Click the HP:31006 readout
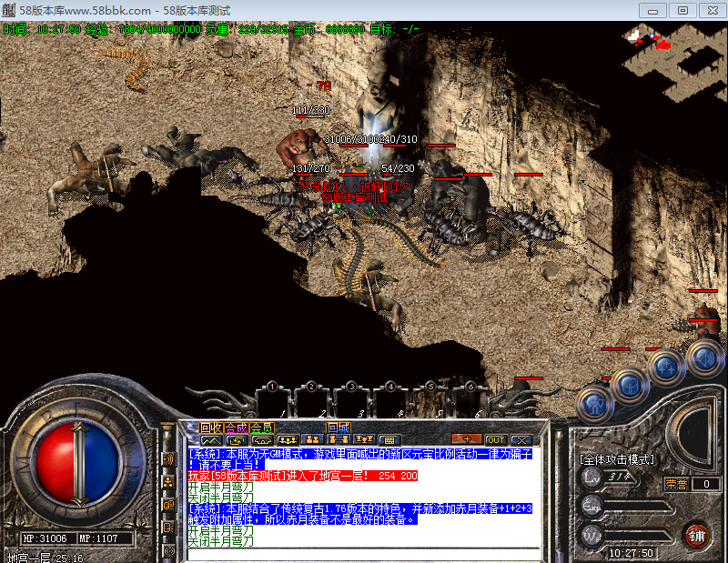This screenshot has width=728, height=563. 45,538
